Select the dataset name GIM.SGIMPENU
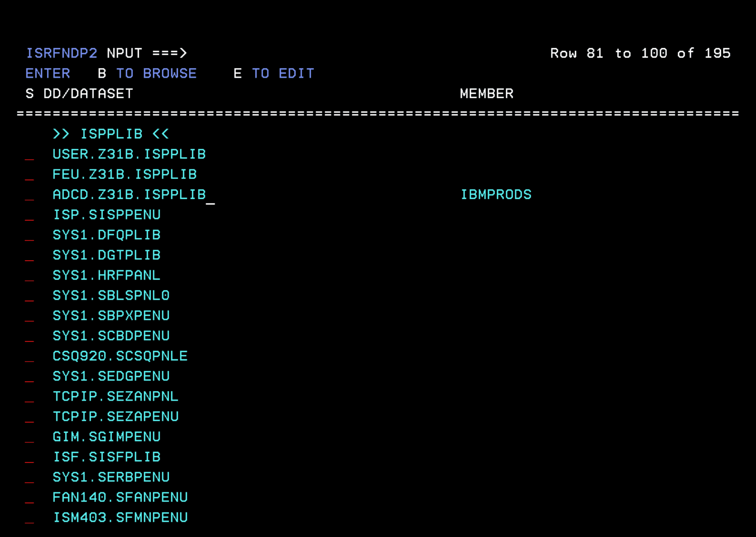This screenshot has height=537, width=756. click(106, 437)
